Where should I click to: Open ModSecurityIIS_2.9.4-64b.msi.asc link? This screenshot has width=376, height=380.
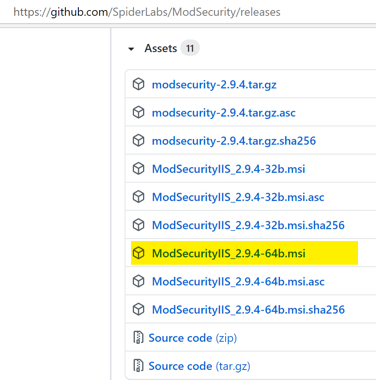(x=238, y=281)
